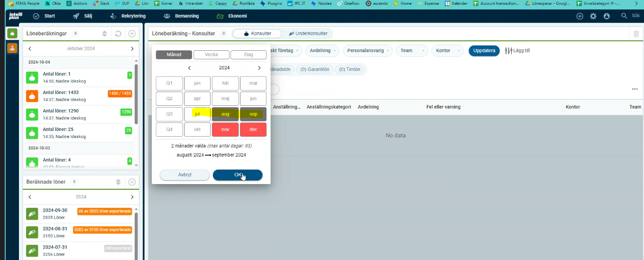The width and height of the screenshot is (644, 260).
Task: Select the Dag period mode
Action: (248, 55)
